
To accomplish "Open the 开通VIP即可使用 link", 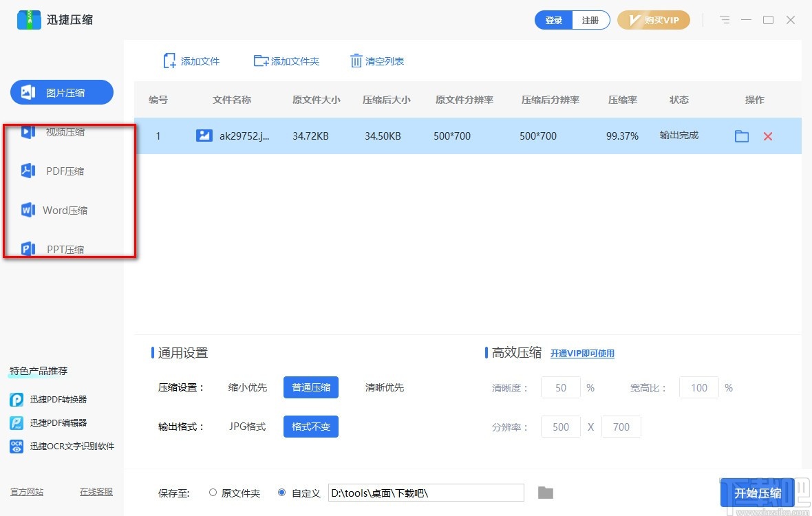I will coord(582,353).
